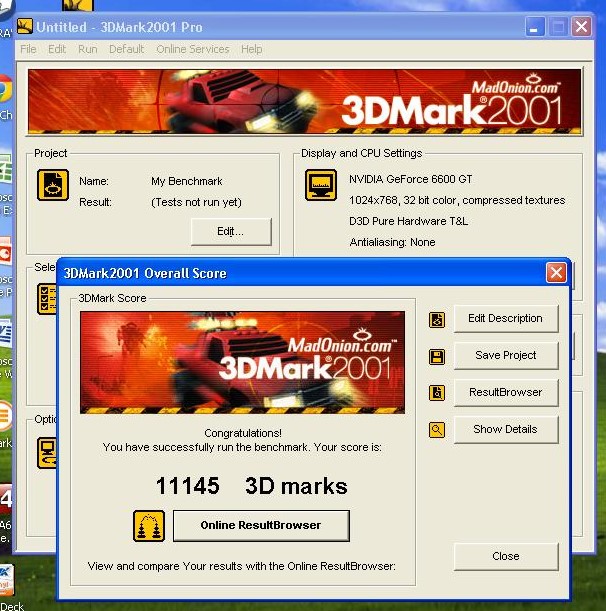
Task: Click the Display settings monitor icon
Action: tap(321, 185)
